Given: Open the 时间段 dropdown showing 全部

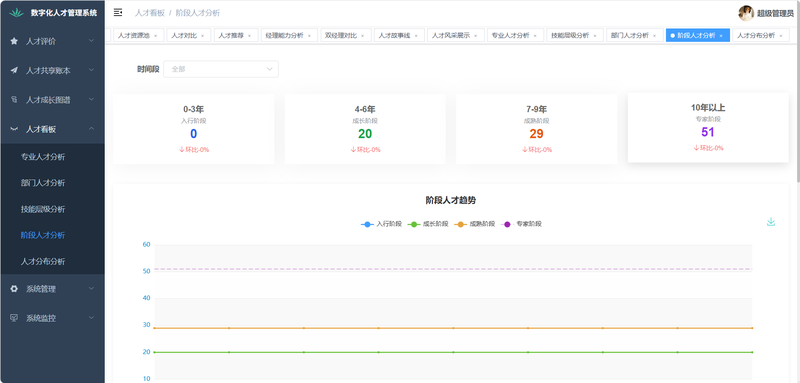Looking at the screenshot, I should (x=221, y=69).
